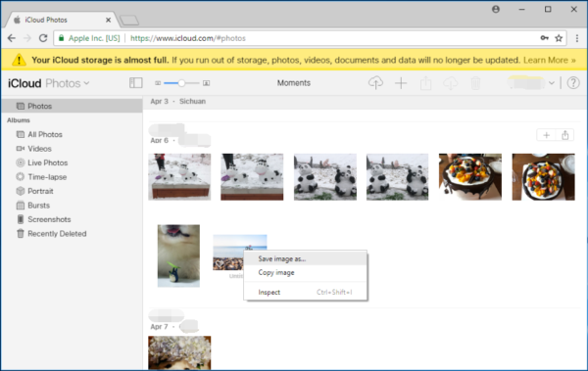This screenshot has height=371, width=588.
Task: Select the Apr 7 flower photo
Action: coord(179,352)
